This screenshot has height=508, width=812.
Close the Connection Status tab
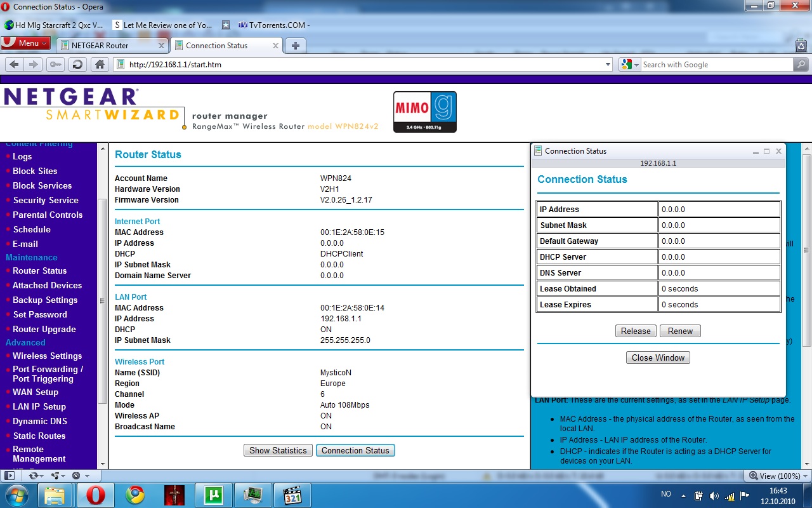275,46
